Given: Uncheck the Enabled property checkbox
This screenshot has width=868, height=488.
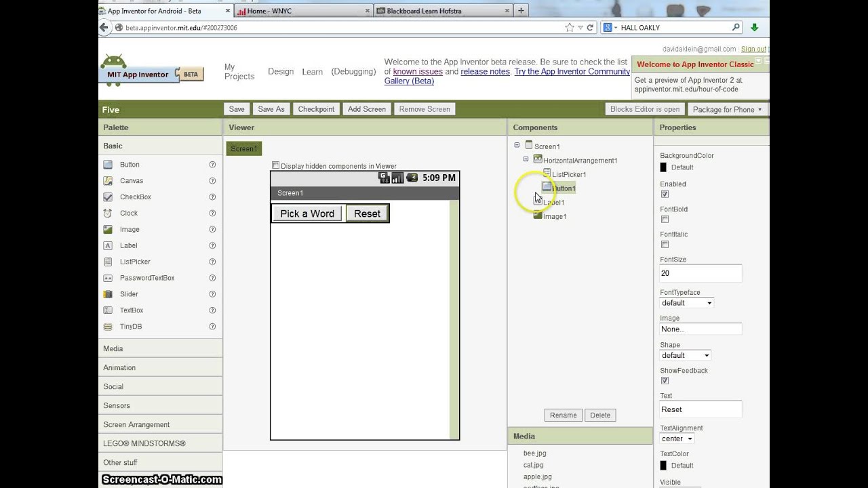Looking at the screenshot, I should tap(665, 194).
